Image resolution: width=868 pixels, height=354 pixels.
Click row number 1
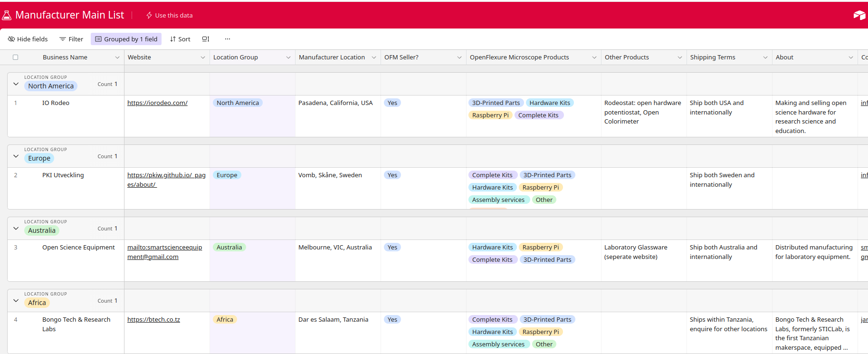tap(16, 103)
